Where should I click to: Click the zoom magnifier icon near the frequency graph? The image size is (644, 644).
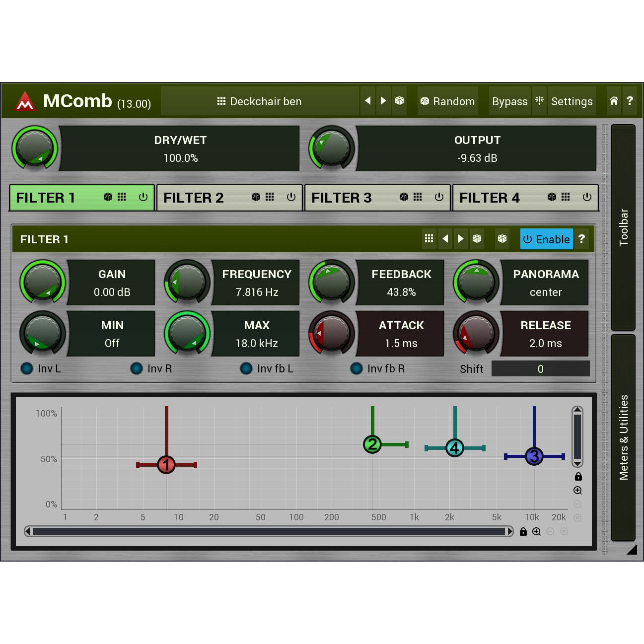(x=577, y=491)
